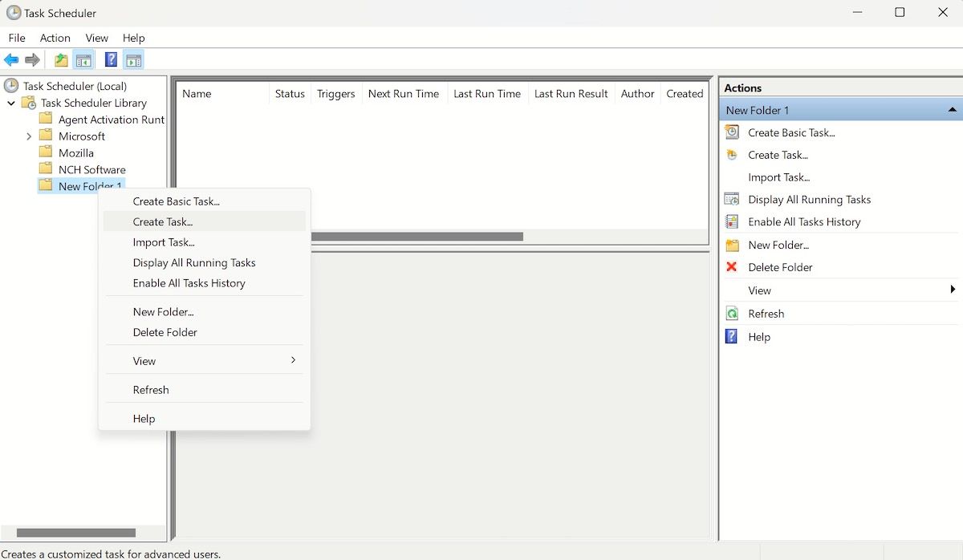Click the Create Basic Task icon in Actions pane

[x=731, y=132]
